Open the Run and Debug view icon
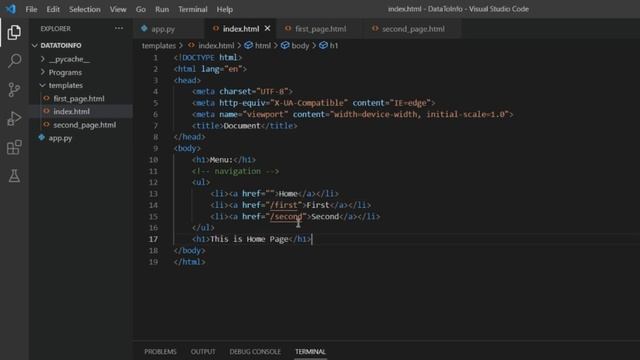The width and height of the screenshot is (640, 360). [x=14, y=118]
